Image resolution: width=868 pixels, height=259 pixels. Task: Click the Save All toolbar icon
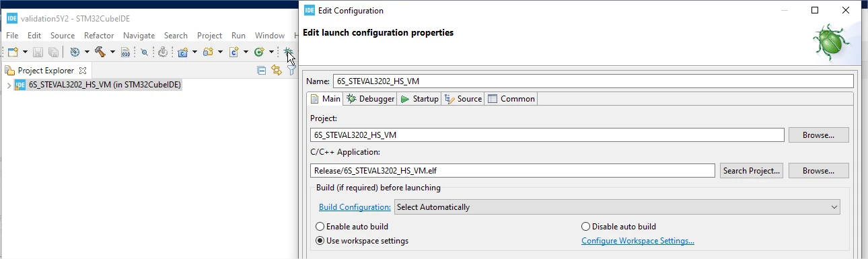tap(53, 52)
